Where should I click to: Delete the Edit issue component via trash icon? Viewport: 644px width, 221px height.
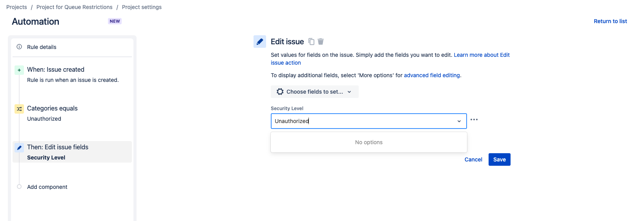pos(321,42)
